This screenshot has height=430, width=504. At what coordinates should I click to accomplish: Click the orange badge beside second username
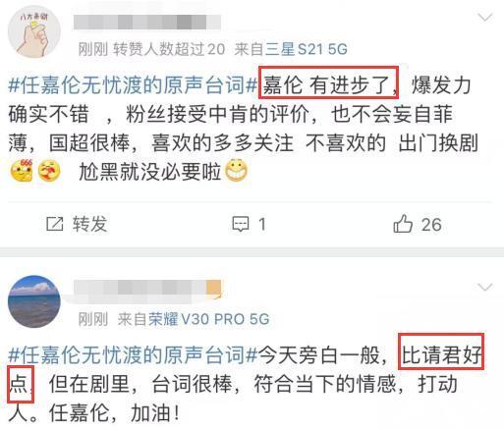[x=214, y=288]
